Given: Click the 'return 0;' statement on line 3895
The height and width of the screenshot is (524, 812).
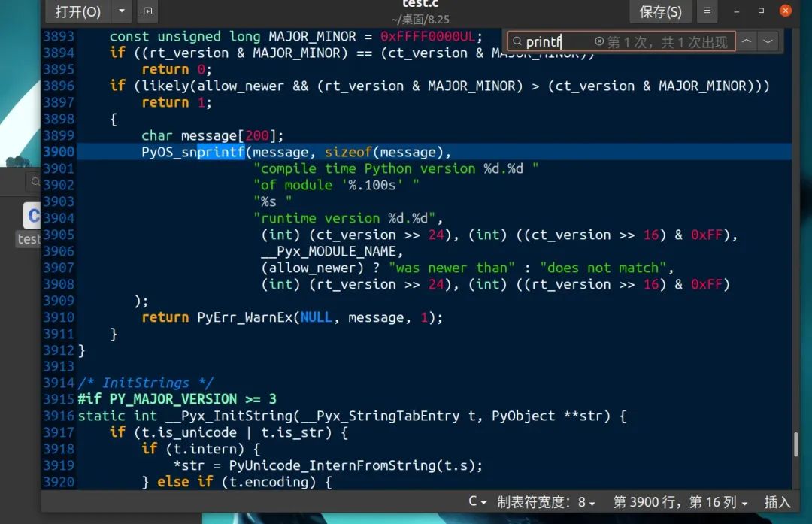Looking at the screenshot, I should tap(177, 69).
